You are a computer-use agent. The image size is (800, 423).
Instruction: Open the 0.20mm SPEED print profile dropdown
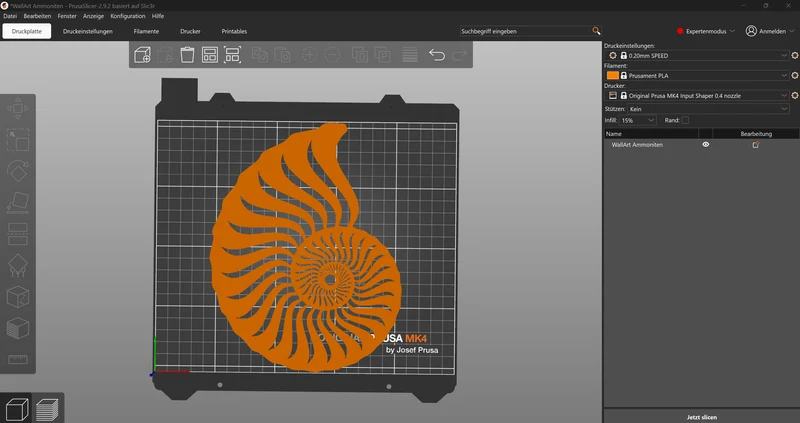point(697,55)
